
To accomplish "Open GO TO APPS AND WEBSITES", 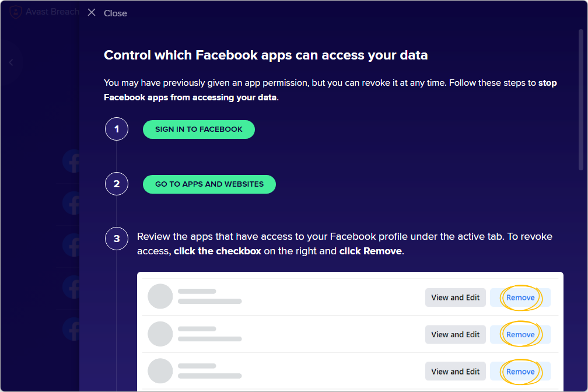I will click(x=209, y=184).
